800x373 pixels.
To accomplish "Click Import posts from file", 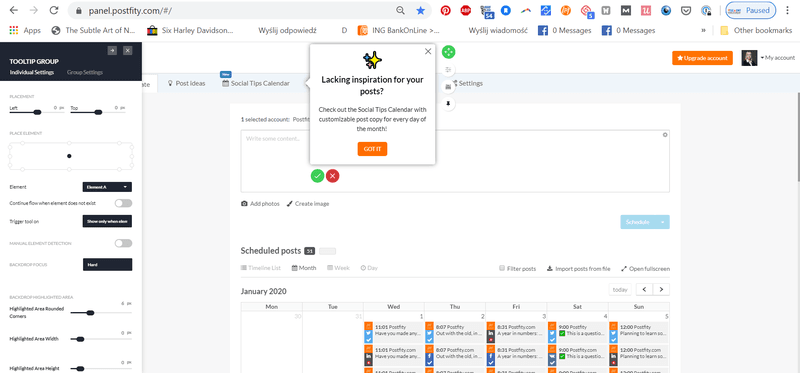I will 579,268.
